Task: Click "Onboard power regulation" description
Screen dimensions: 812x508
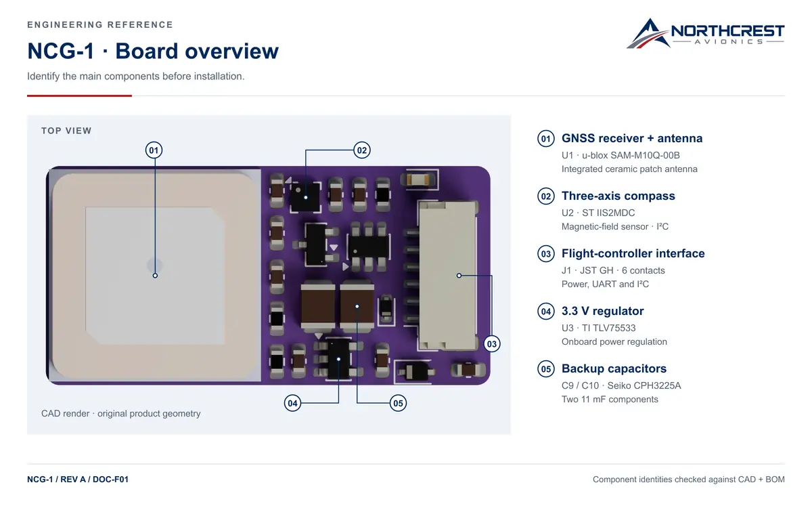Action: (614, 341)
